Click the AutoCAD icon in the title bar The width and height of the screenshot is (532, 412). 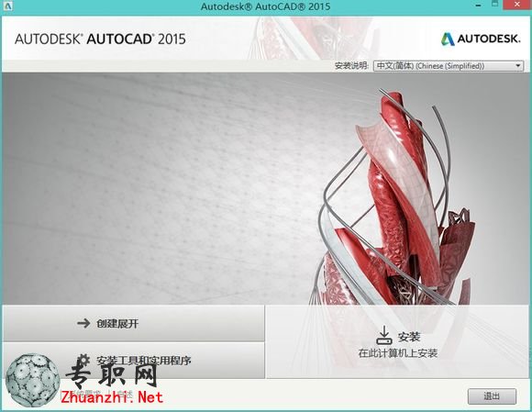pos(7,6)
